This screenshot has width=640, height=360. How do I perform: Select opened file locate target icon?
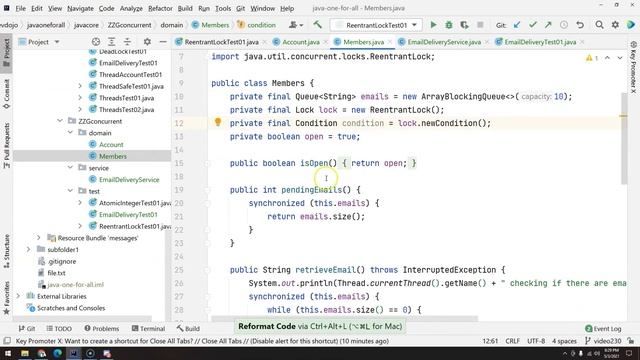point(96,42)
